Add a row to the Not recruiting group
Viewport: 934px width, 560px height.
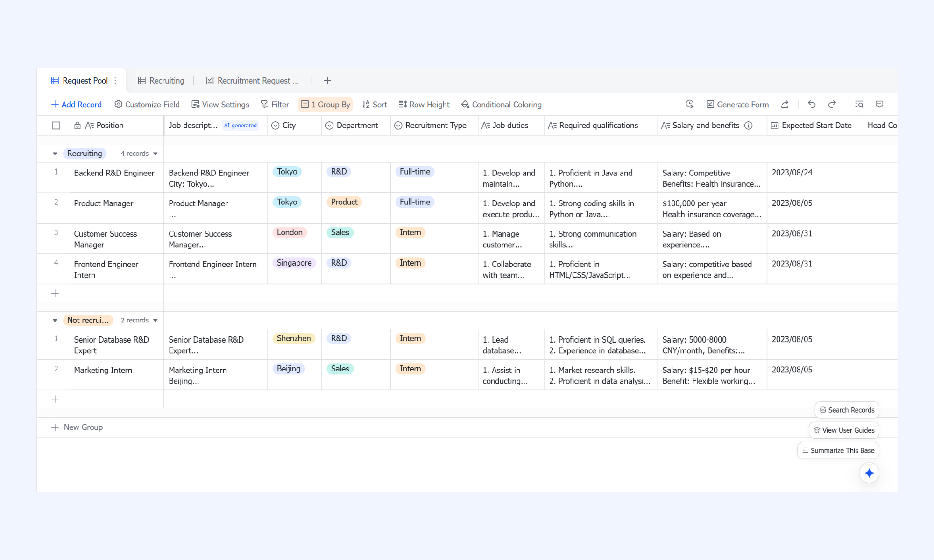(x=55, y=399)
